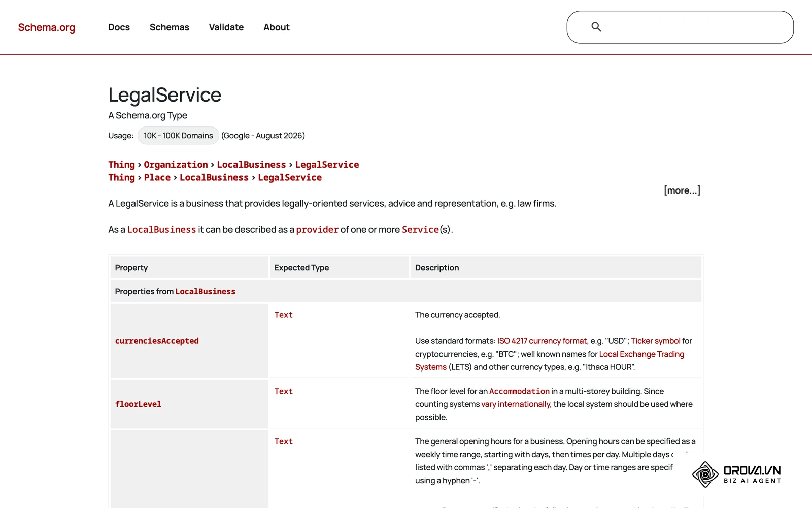
Task: Open the Schemas menu item
Action: coord(170,27)
